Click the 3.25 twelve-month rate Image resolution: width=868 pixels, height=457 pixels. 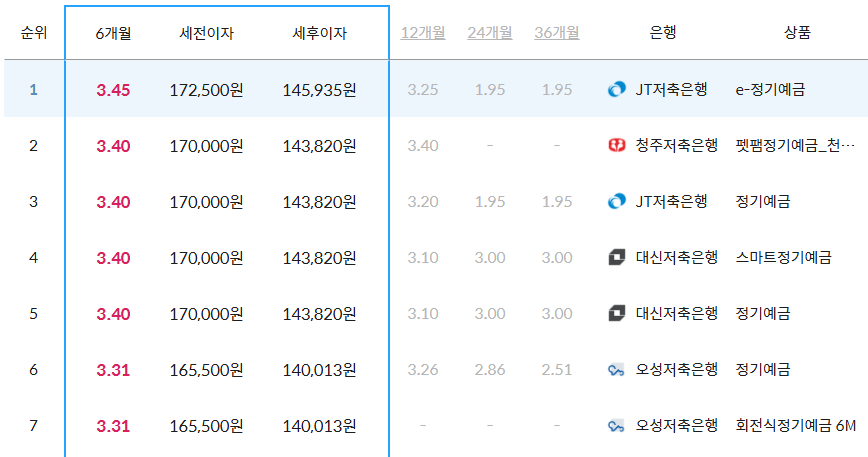click(x=423, y=90)
